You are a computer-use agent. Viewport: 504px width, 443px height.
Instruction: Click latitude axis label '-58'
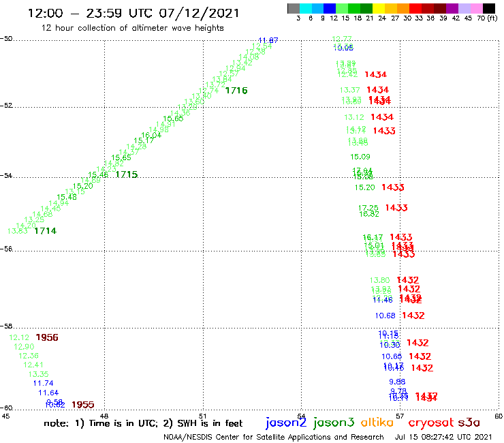(6, 326)
